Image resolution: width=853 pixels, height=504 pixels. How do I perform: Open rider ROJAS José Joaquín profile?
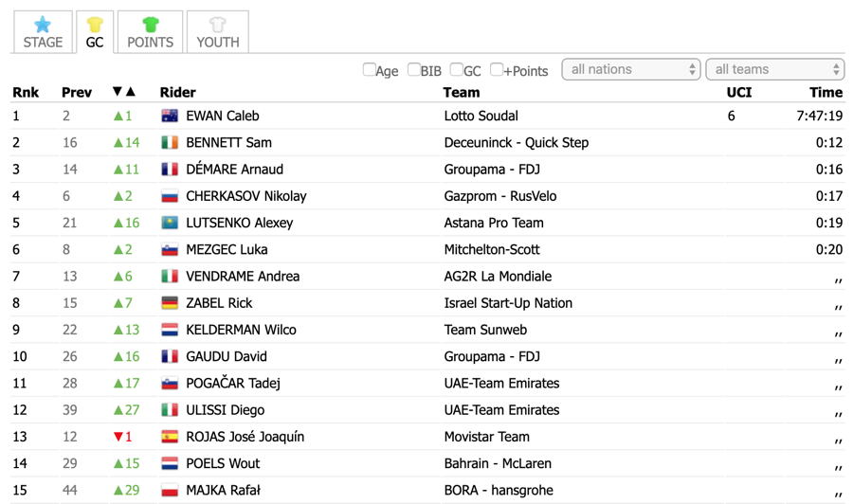245,437
